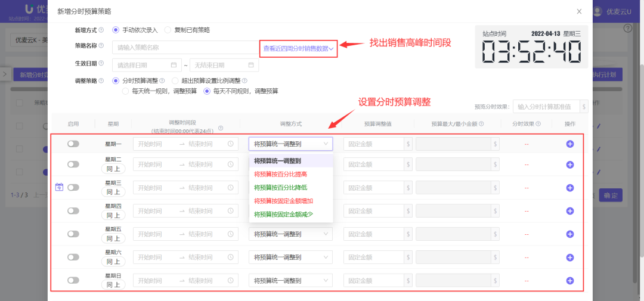
Task: Open the 星期一 调整方式 dropdown
Action: pyautogui.click(x=290, y=144)
